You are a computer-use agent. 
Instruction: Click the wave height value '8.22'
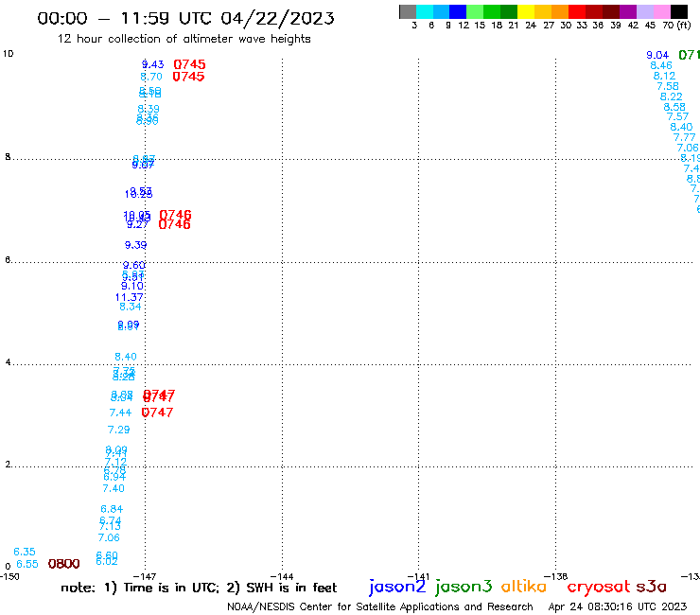pos(672,97)
